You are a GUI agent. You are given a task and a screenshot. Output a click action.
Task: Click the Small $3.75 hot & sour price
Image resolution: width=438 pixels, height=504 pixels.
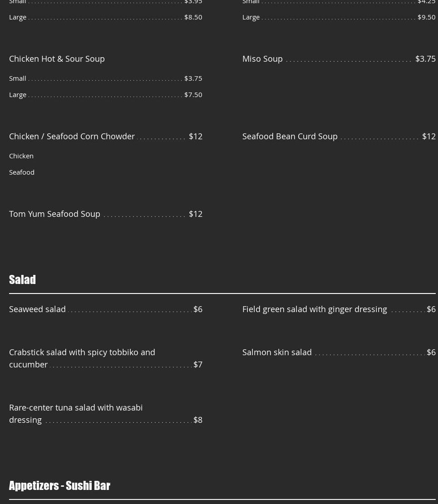pos(193,78)
